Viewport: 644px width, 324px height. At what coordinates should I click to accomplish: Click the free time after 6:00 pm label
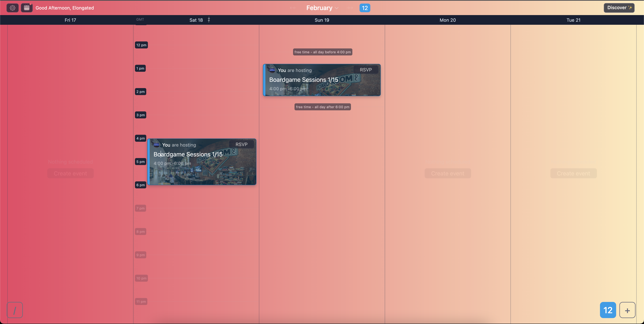[323, 107]
